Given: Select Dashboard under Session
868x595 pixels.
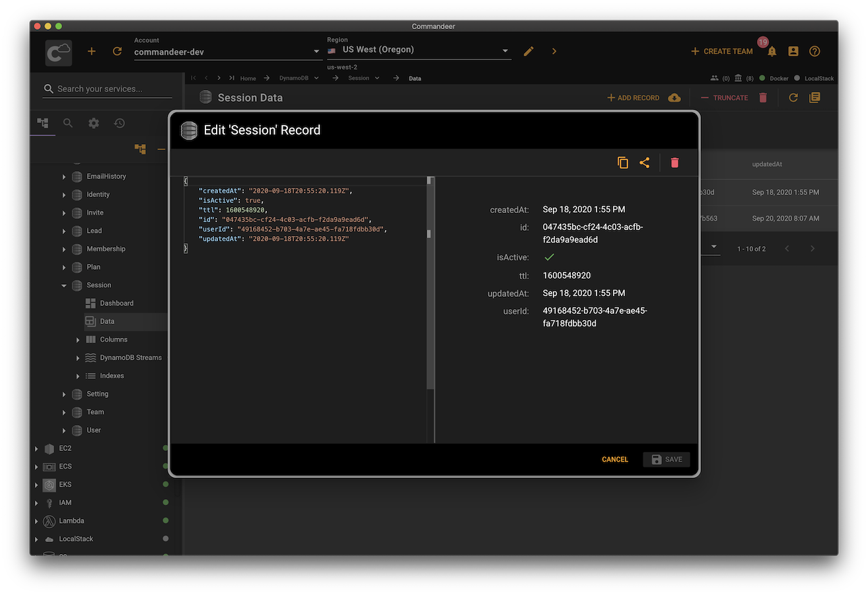Looking at the screenshot, I should pos(116,303).
